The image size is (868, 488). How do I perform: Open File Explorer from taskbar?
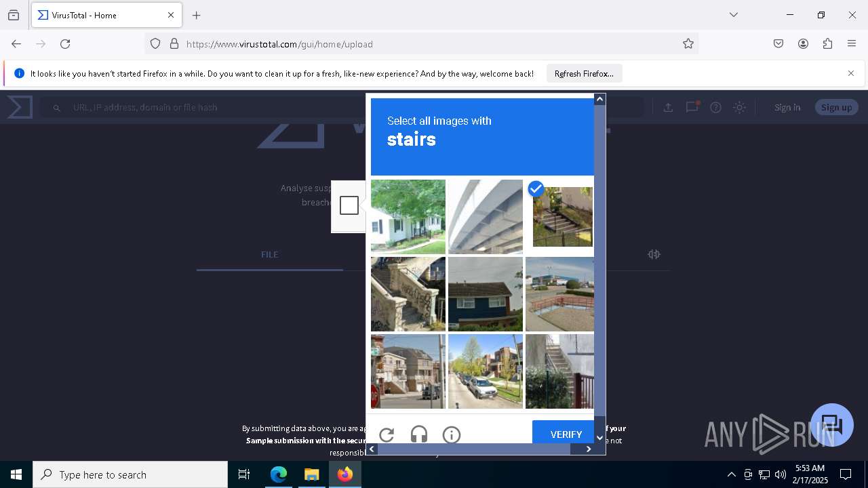(311, 474)
